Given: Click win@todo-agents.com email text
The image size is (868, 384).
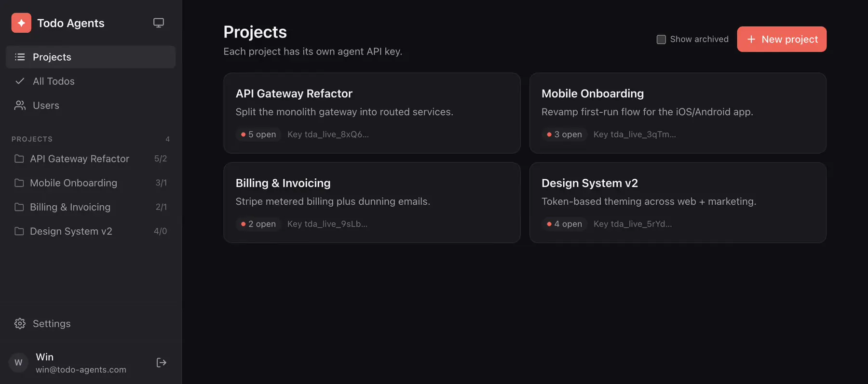Looking at the screenshot, I should pos(81,370).
